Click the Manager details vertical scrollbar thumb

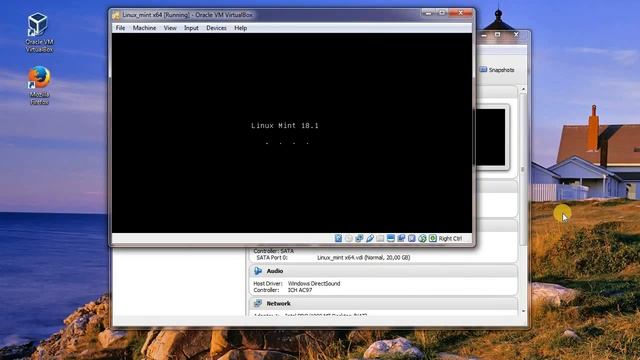(523, 169)
